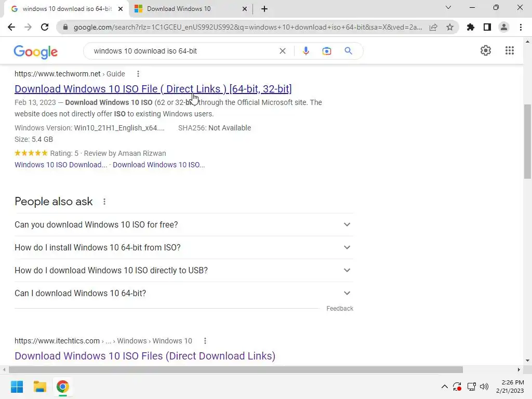Click horizontal scrollbar right arrow
Viewport: 532px width, 399px height.
[519, 369]
